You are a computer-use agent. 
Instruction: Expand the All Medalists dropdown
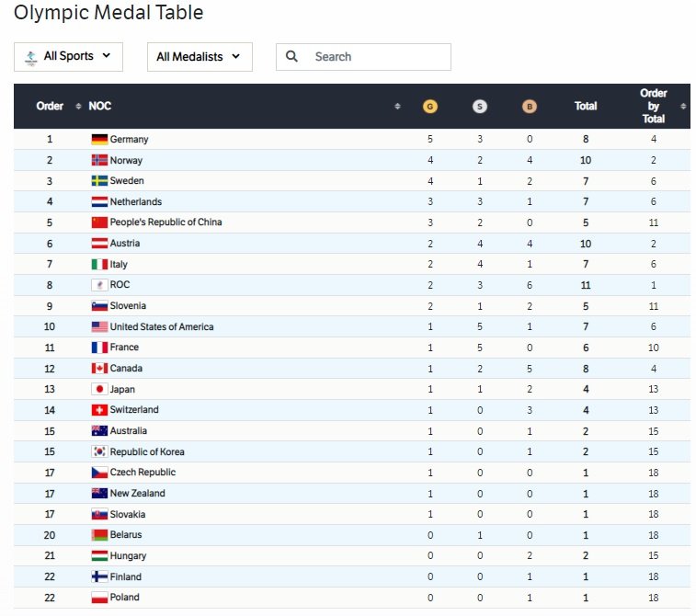(x=200, y=56)
